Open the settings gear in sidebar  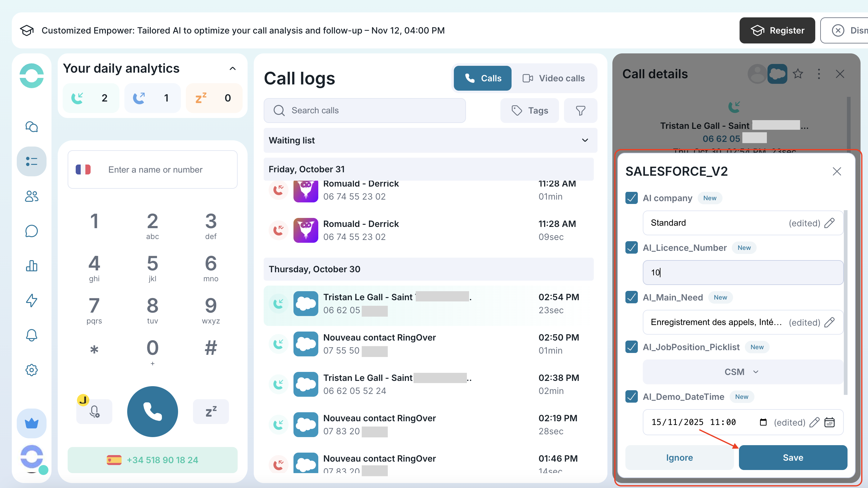[31, 370]
